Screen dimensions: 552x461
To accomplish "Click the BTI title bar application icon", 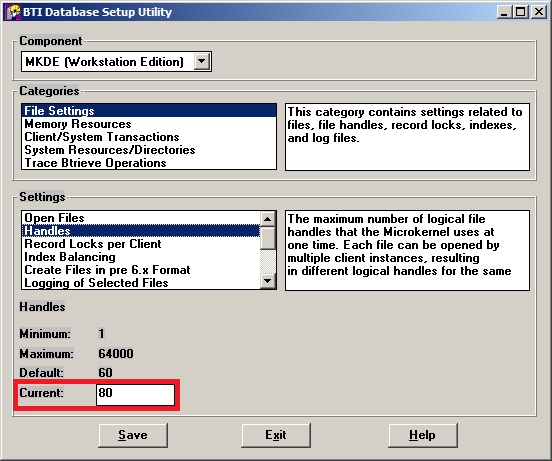I will pyautogui.click(x=13, y=12).
